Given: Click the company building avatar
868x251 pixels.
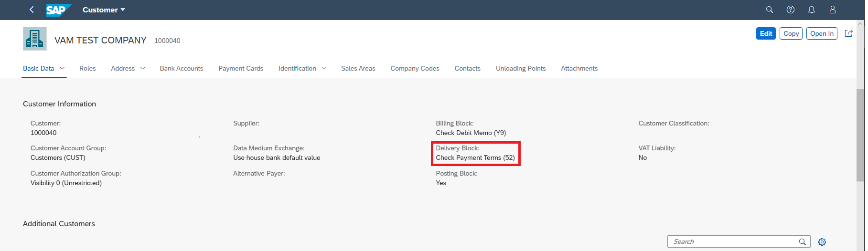Looking at the screenshot, I should pyautogui.click(x=35, y=39).
